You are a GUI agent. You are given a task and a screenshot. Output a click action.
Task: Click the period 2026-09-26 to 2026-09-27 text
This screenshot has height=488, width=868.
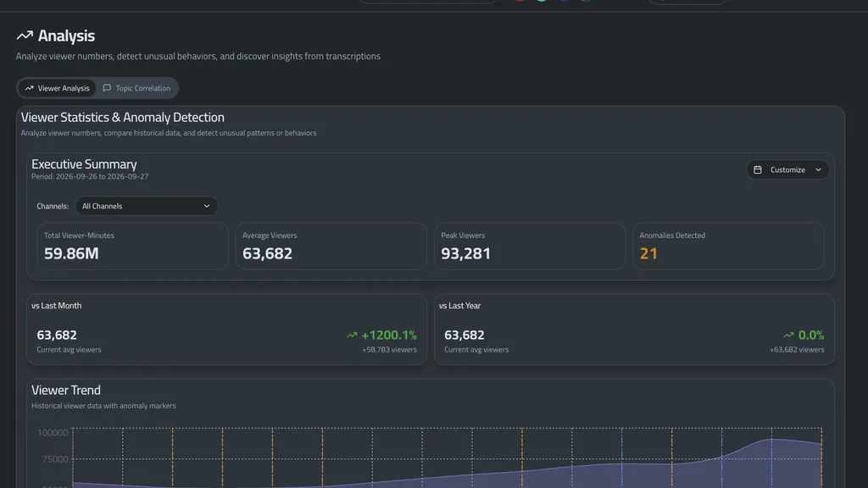tap(90, 176)
